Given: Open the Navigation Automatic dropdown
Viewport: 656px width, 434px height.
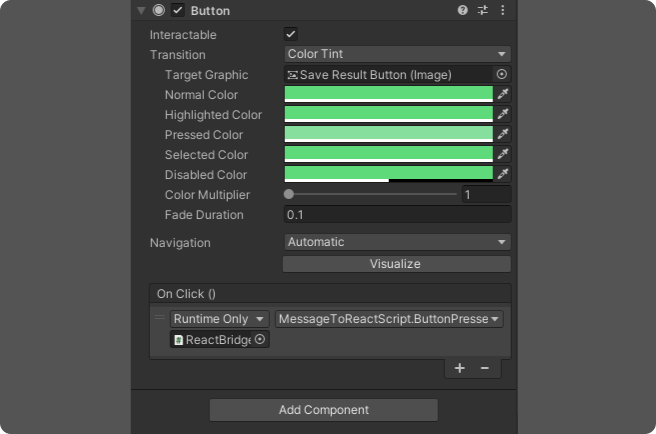Looking at the screenshot, I should click(x=397, y=242).
